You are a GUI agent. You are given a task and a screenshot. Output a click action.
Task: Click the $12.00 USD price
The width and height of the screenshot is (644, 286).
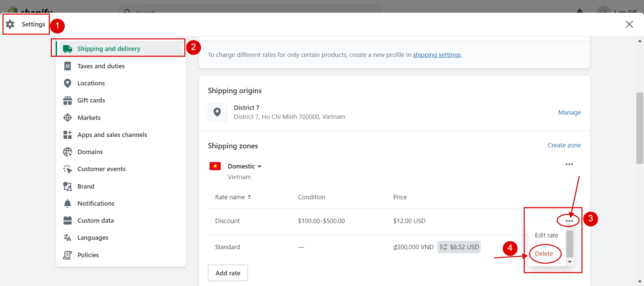(x=409, y=221)
